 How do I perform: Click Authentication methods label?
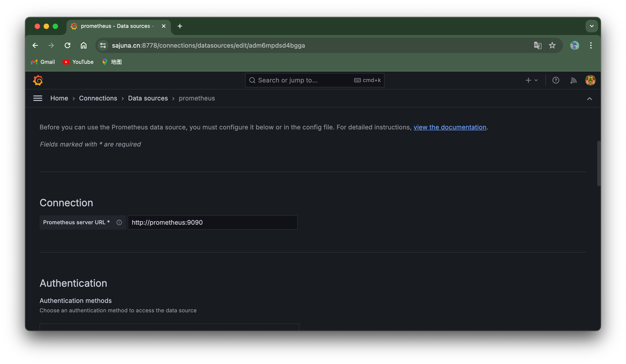tap(76, 301)
